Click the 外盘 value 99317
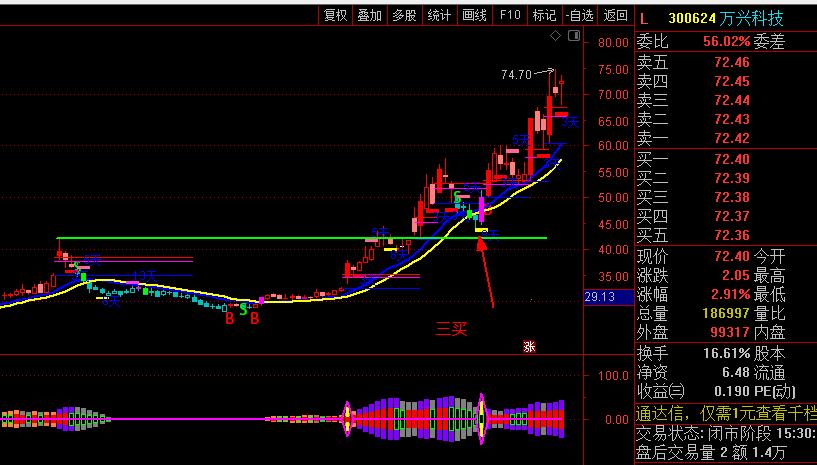Screen dimensions: 817x465 (x=730, y=333)
